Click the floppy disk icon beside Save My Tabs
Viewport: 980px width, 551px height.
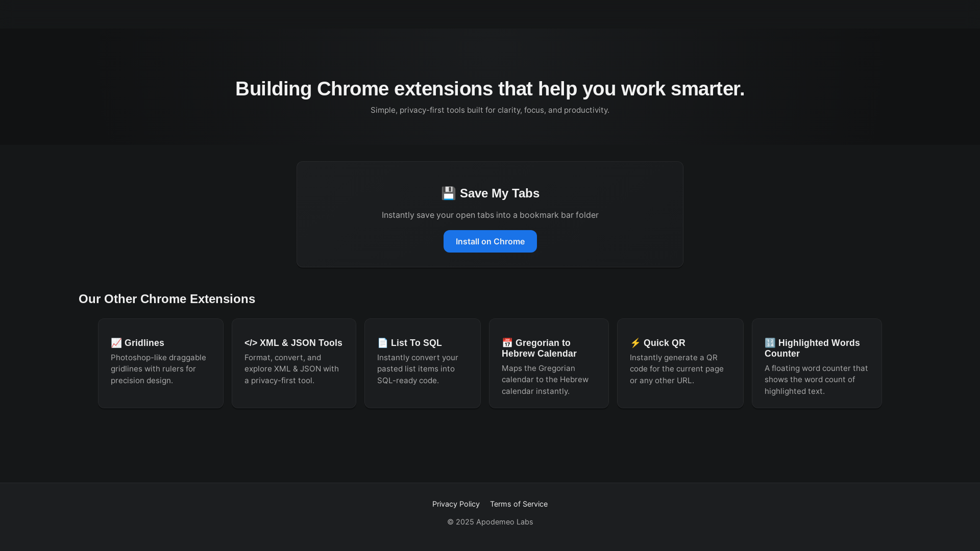pos(448,193)
